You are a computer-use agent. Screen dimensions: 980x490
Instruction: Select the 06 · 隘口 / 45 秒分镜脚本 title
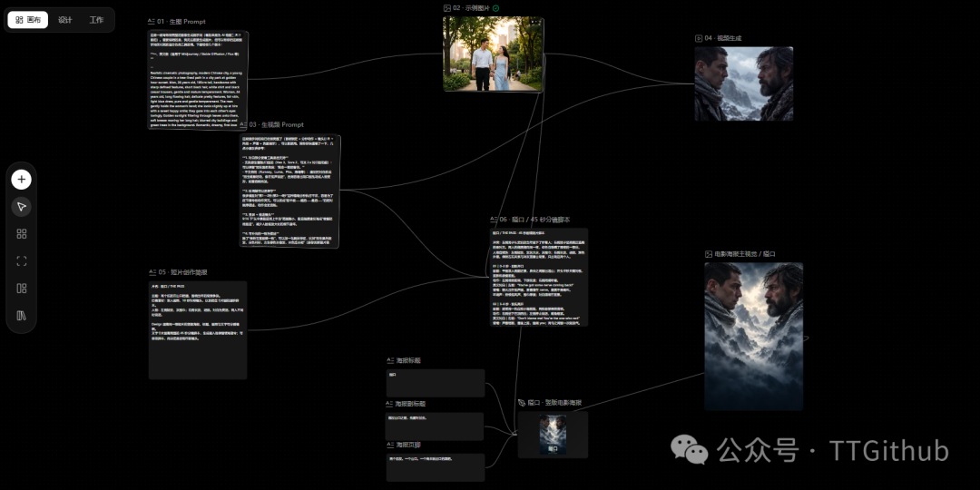tap(535, 220)
